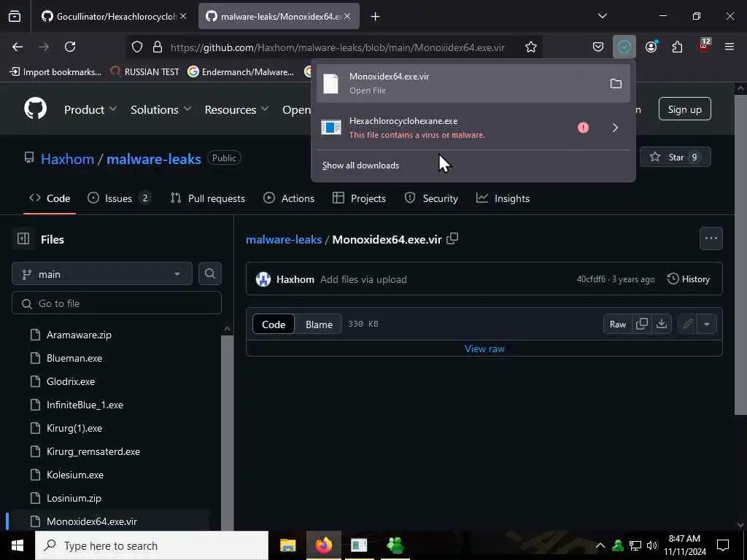Collapse the Files side panel icon
The height and width of the screenshot is (560, 747).
click(23, 238)
